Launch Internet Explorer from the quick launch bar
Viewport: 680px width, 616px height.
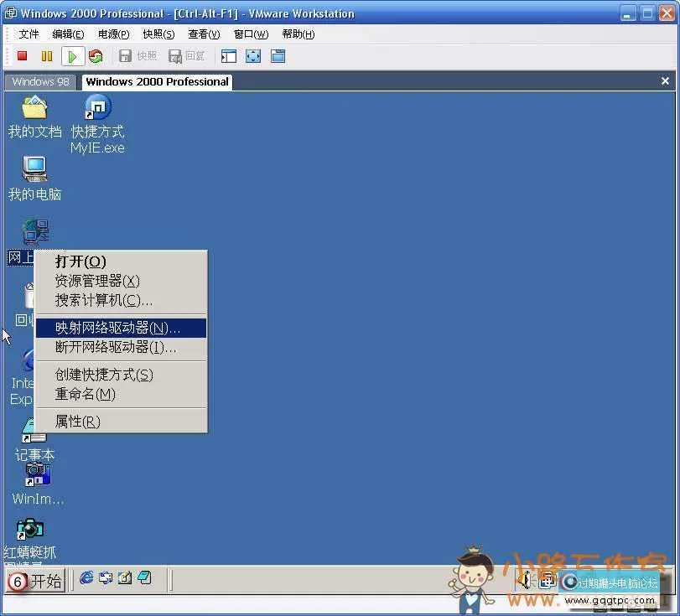[86, 578]
